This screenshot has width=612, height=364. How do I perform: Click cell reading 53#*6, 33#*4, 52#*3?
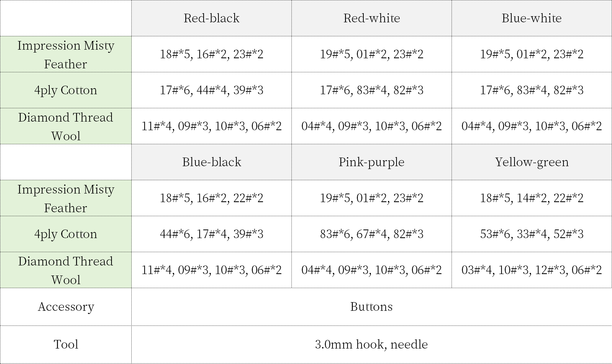(x=531, y=234)
